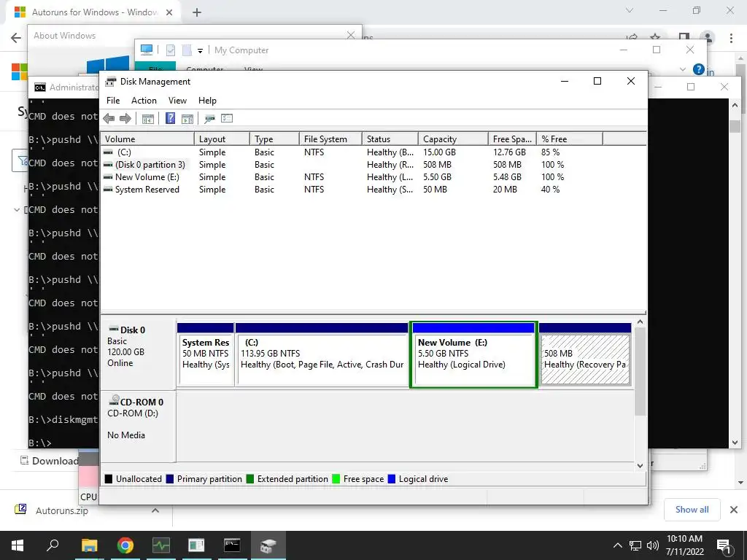
Task: Open the Help menu
Action: tap(207, 101)
